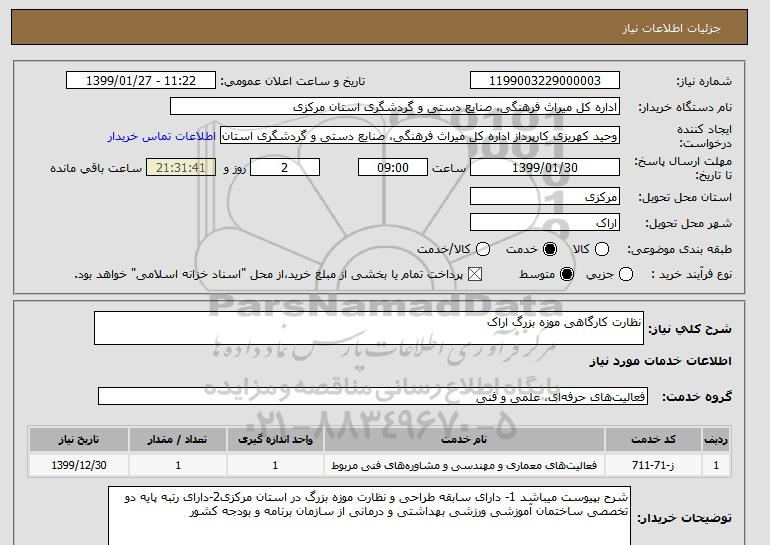Image resolution: width=770 pixels, height=545 pixels.
Task: Choose the جزیی purchase type radio
Action: pyautogui.click(x=626, y=274)
